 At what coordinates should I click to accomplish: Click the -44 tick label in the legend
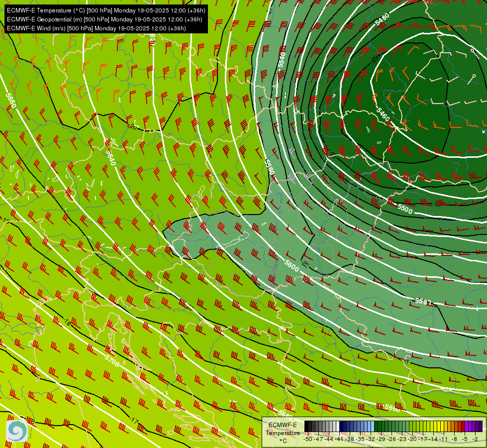[329, 439]
